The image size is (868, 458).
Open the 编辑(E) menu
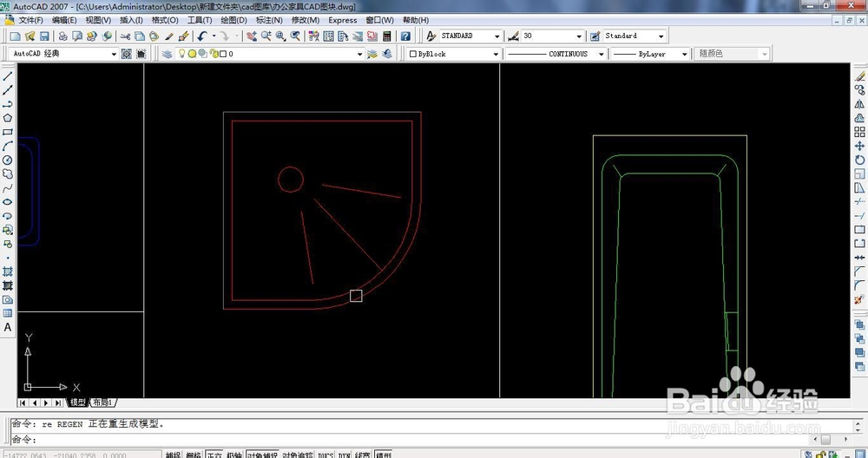(64, 20)
